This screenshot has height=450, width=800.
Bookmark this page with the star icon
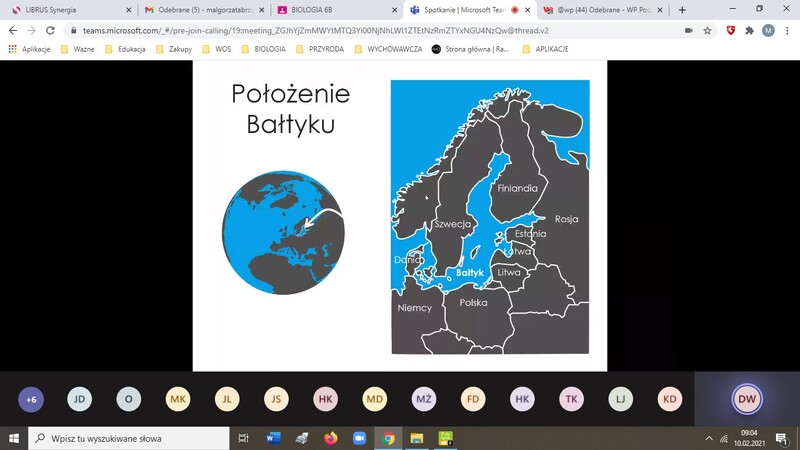pyautogui.click(x=707, y=31)
